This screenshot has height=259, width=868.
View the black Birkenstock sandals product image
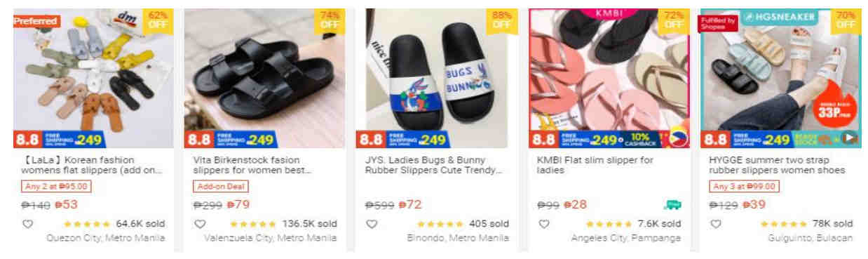tap(259, 79)
